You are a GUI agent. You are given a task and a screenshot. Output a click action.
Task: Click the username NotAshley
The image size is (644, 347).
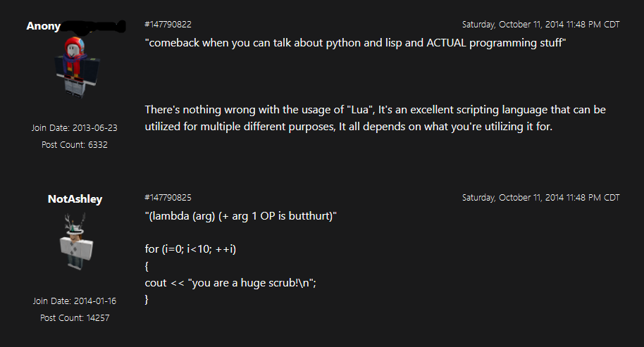click(75, 199)
